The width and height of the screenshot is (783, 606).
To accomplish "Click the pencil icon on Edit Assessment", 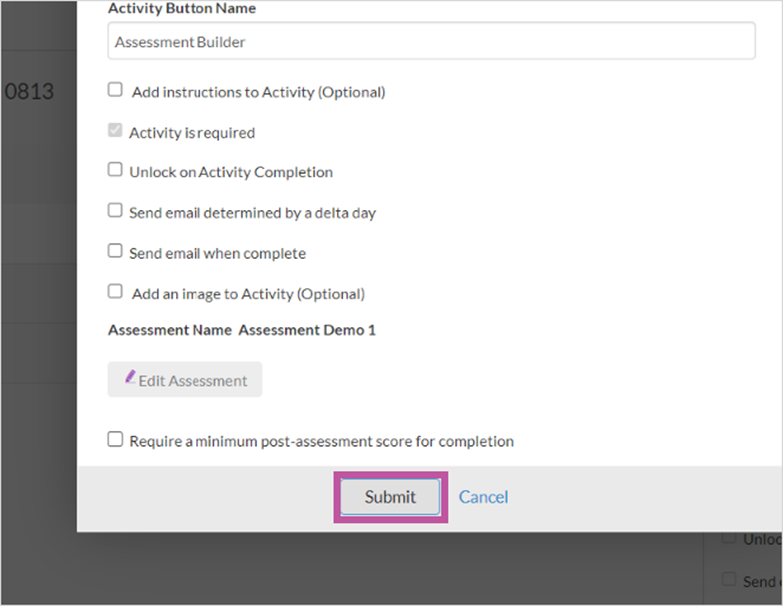I will [x=130, y=376].
